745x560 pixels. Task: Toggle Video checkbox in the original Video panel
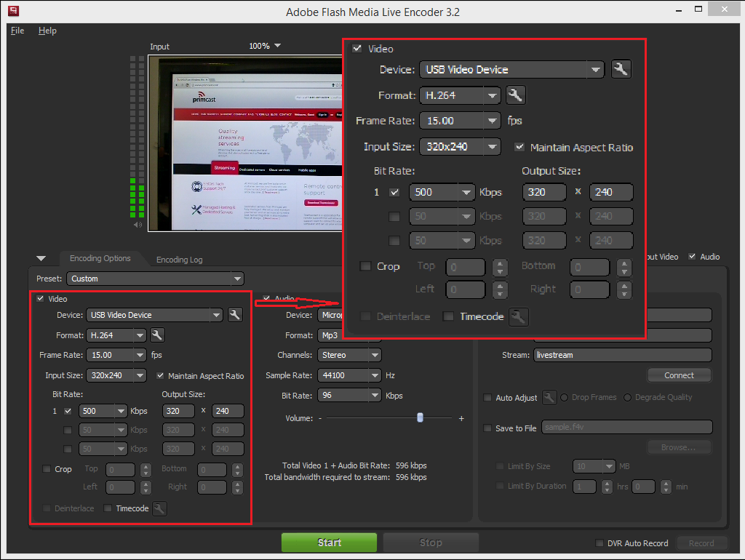[x=41, y=299]
